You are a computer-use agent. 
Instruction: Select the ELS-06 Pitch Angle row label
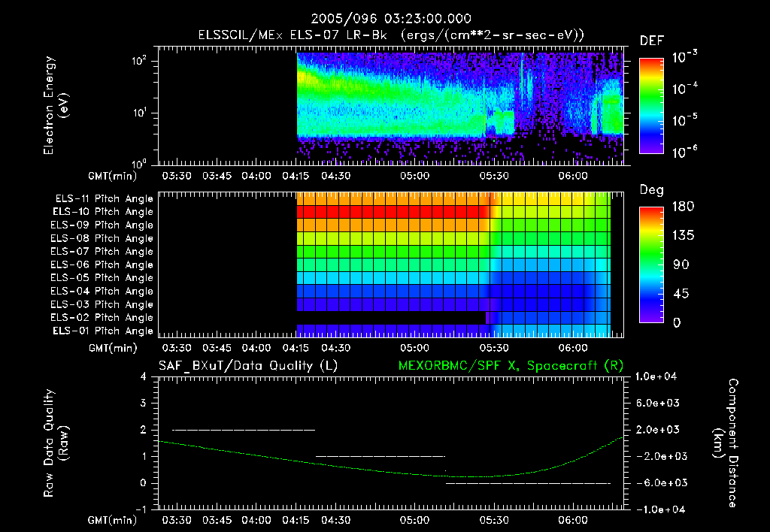[x=102, y=265]
